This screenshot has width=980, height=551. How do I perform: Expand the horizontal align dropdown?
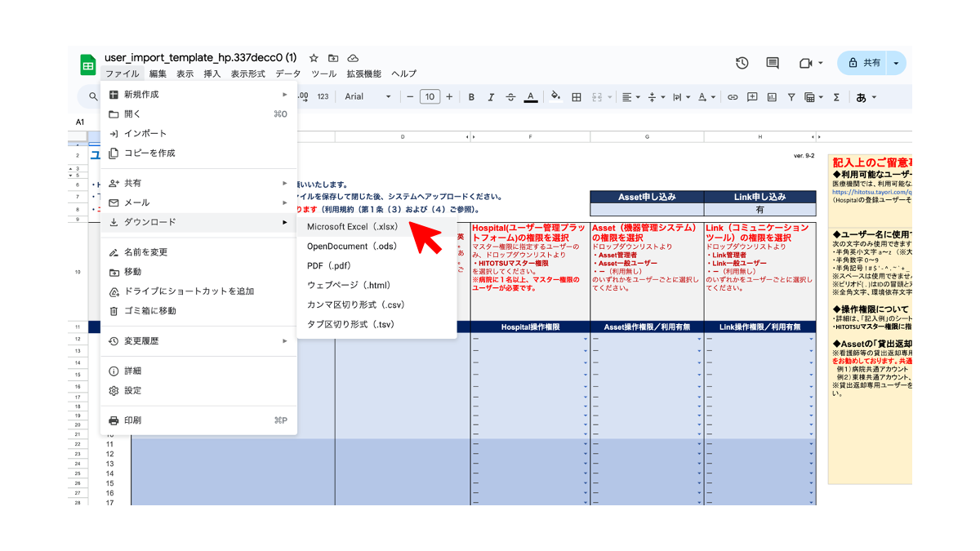pos(630,97)
